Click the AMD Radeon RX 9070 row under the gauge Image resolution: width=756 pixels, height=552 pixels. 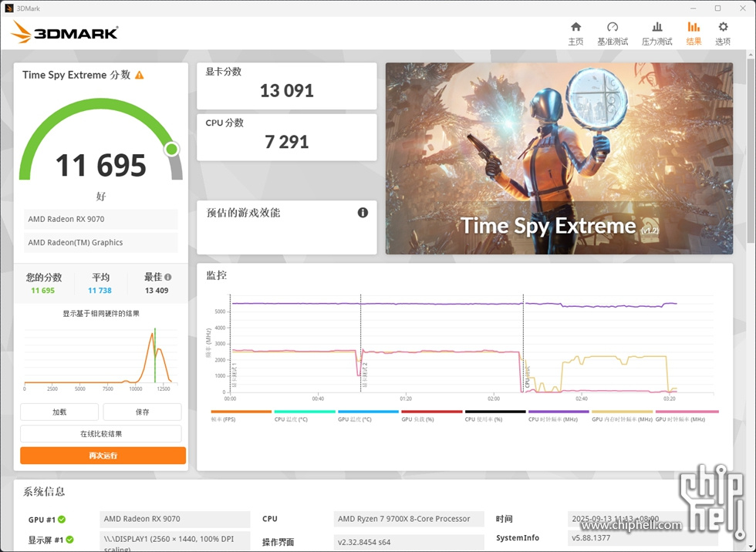click(101, 219)
